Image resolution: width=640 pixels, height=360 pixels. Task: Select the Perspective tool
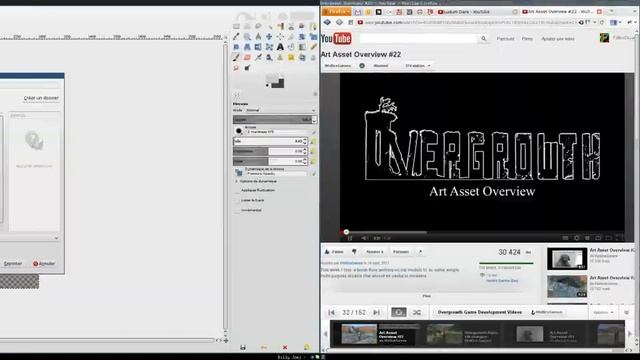(247, 47)
